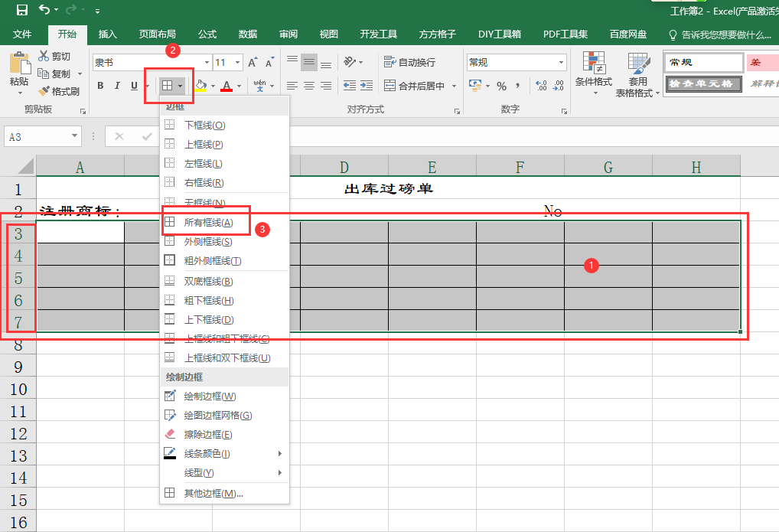The image size is (779, 532).
Task: Increase the cell indent
Action: pos(367,86)
